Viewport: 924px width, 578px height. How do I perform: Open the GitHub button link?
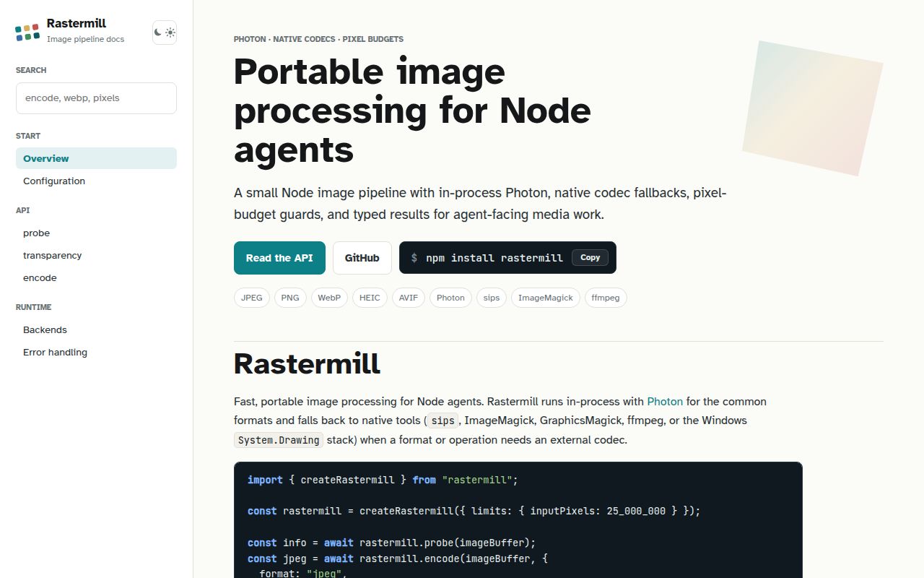(362, 258)
